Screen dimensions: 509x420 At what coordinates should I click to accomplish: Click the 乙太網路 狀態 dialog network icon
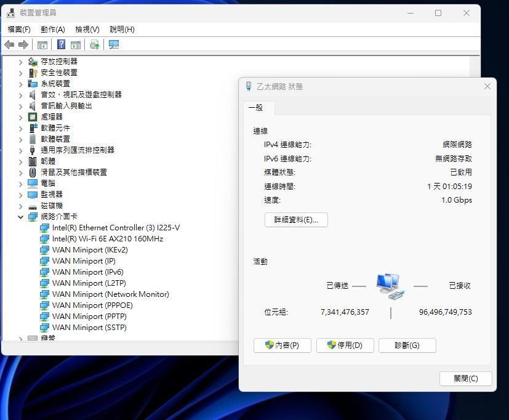[249, 86]
